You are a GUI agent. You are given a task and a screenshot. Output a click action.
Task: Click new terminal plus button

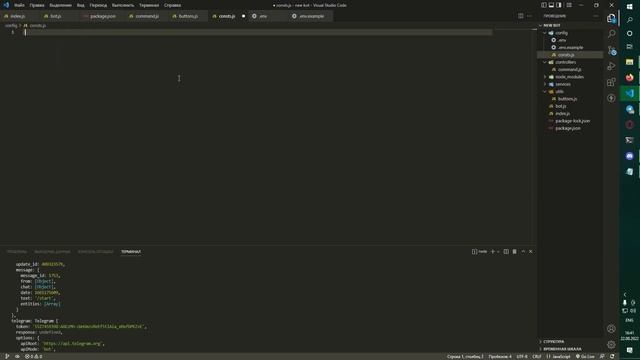click(x=493, y=251)
